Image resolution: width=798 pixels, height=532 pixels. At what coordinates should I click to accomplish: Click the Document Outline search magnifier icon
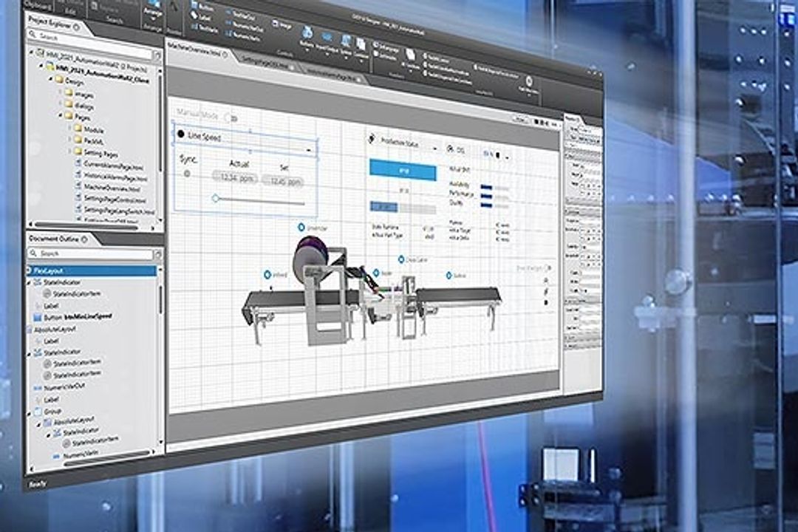coord(33,253)
